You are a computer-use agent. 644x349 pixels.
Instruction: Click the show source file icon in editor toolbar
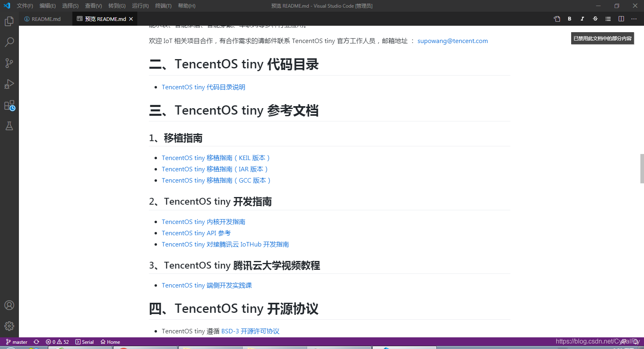[x=557, y=19]
